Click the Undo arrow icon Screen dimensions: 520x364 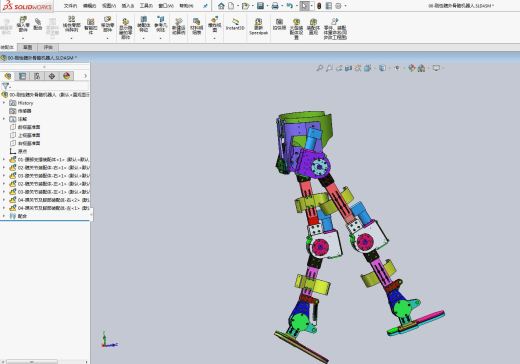[x=290, y=6]
